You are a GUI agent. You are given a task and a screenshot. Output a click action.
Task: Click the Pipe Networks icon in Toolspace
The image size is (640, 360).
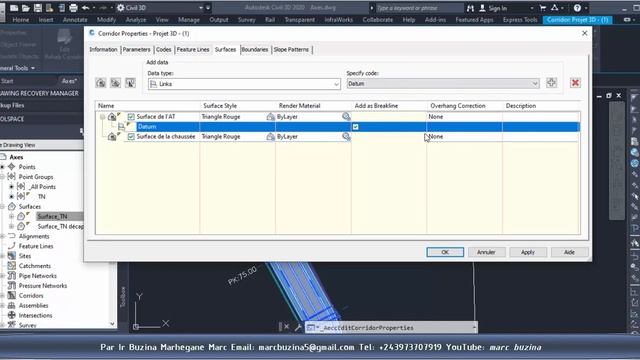[x=11, y=276]
